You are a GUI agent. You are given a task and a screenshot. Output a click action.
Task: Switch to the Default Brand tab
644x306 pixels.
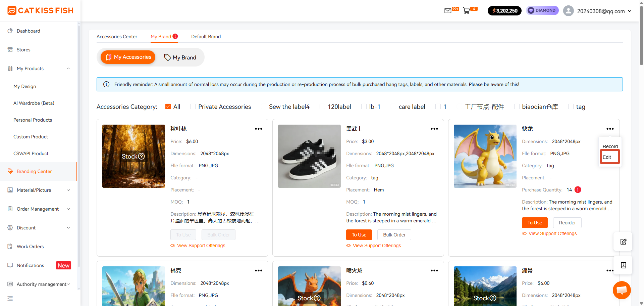tap(206, 37)
